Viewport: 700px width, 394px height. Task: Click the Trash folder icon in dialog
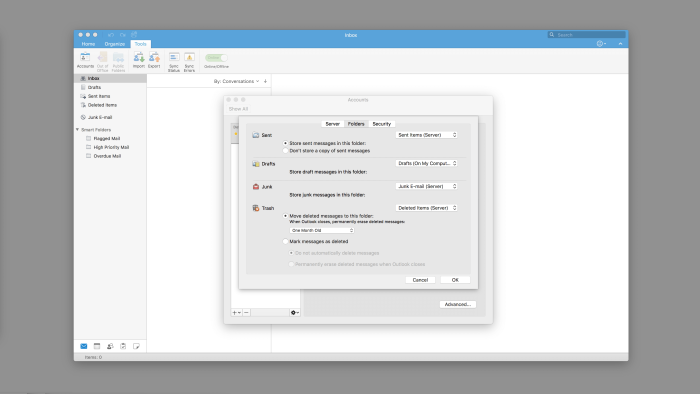pos(256,208)
